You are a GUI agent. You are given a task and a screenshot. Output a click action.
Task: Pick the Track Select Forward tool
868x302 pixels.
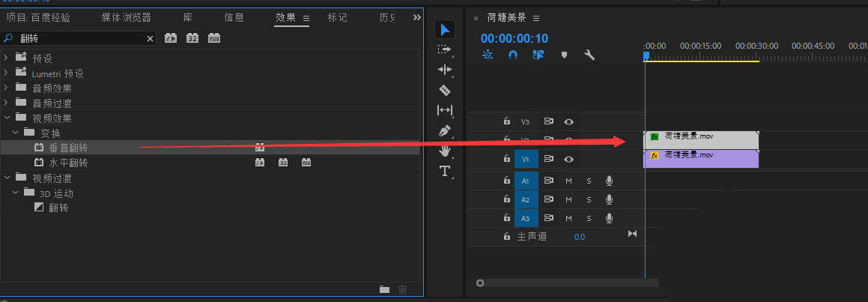point(445,49)
